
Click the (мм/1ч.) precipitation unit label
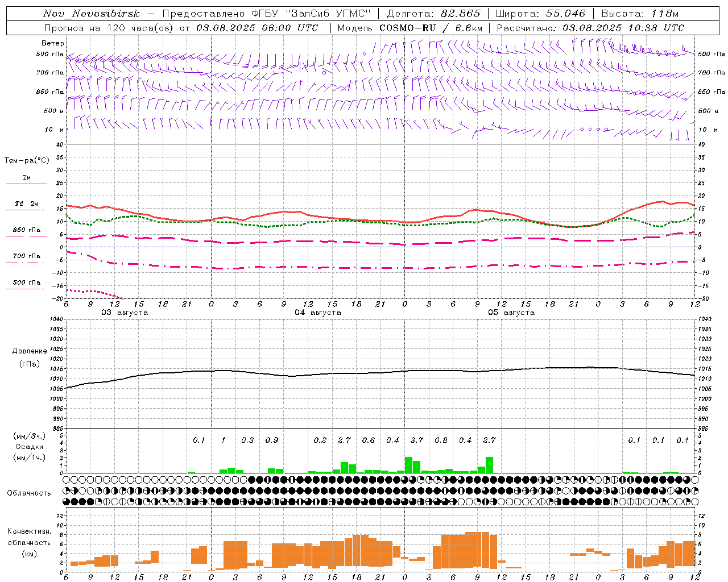(29, 458)
